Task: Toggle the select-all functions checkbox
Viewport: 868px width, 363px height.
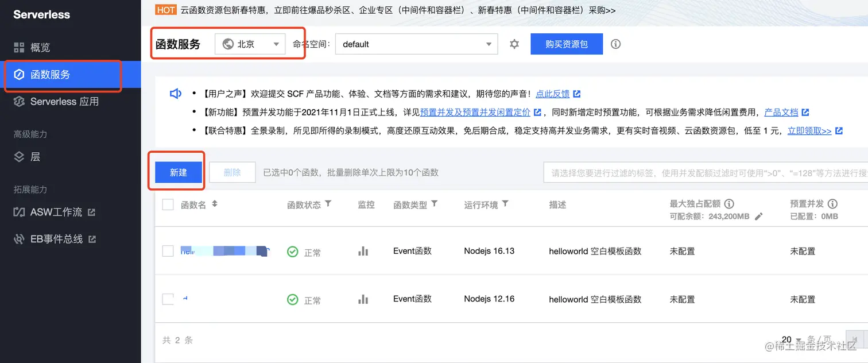Action: click(x=168, y=204)
